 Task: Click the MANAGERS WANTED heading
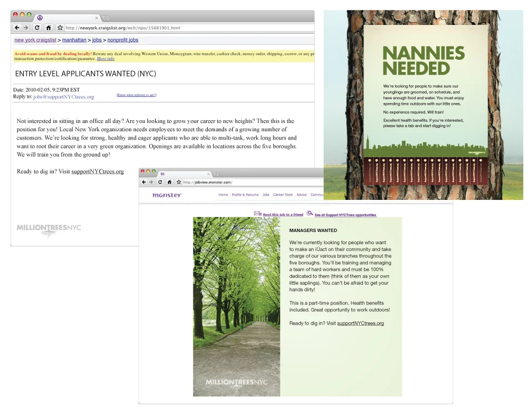pyautogui.click(x=313, y=230)
